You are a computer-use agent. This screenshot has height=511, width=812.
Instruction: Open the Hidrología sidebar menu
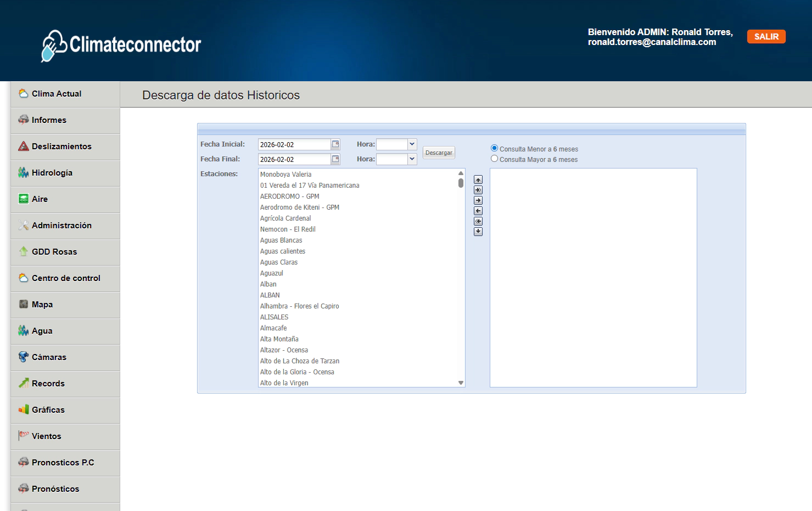(x=52, y=173)
